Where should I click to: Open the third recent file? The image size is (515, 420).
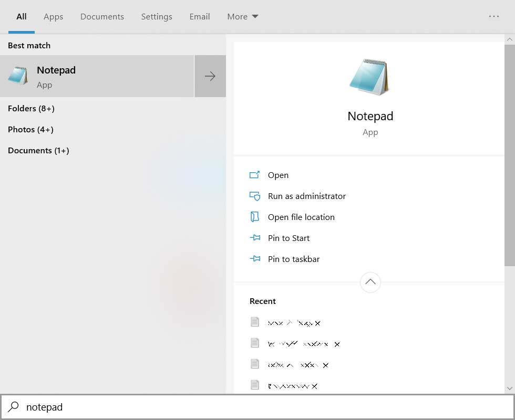pyautogui.click(x=298, y=365)
